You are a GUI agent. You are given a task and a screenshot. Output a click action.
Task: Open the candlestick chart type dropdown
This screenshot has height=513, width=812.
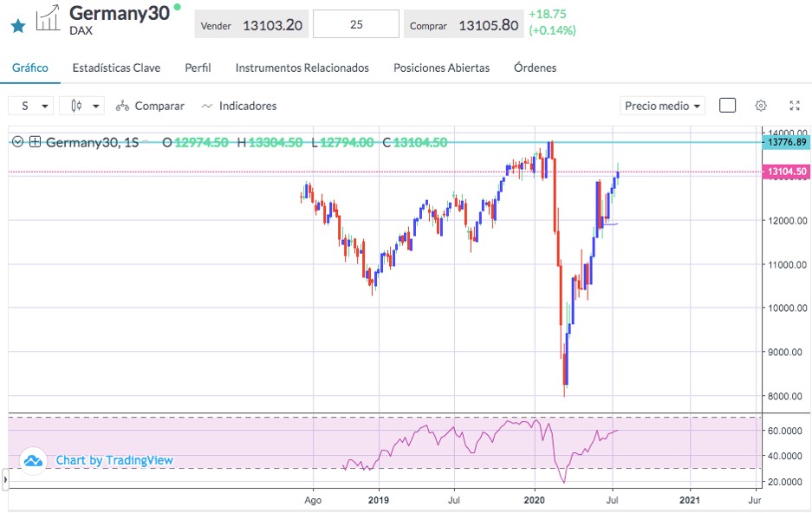click(81, 106)
